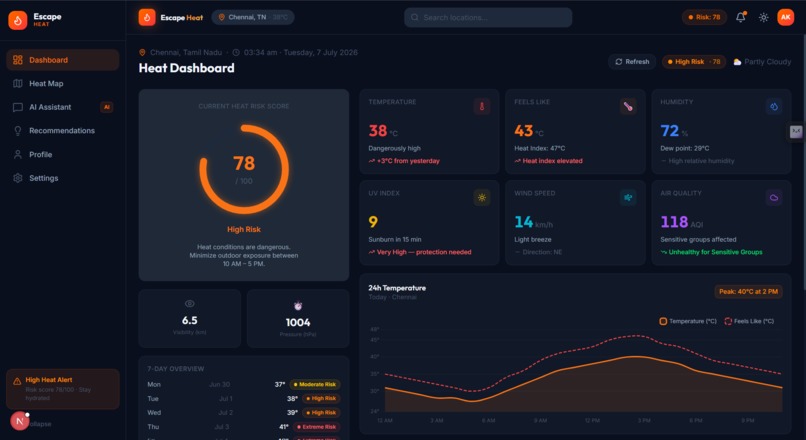
Task: Click the Recommendations lightbulb icon
Action: click(17, 131)
